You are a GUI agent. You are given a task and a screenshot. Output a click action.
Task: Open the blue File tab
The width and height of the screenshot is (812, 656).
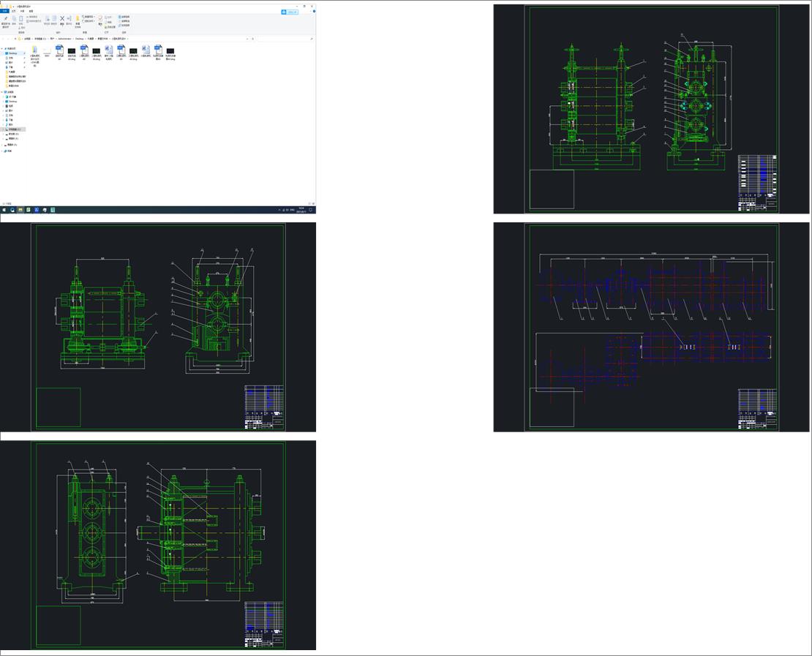(4, 12)
